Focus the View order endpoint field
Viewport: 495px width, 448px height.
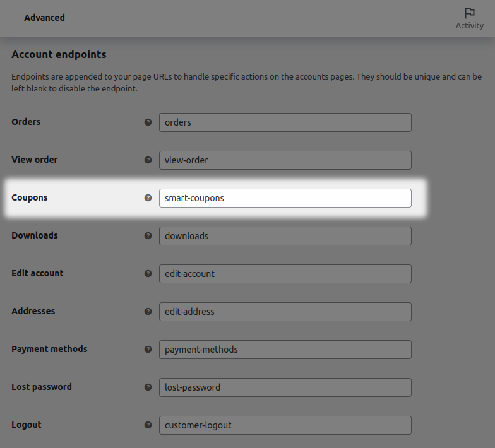[285, 160]
